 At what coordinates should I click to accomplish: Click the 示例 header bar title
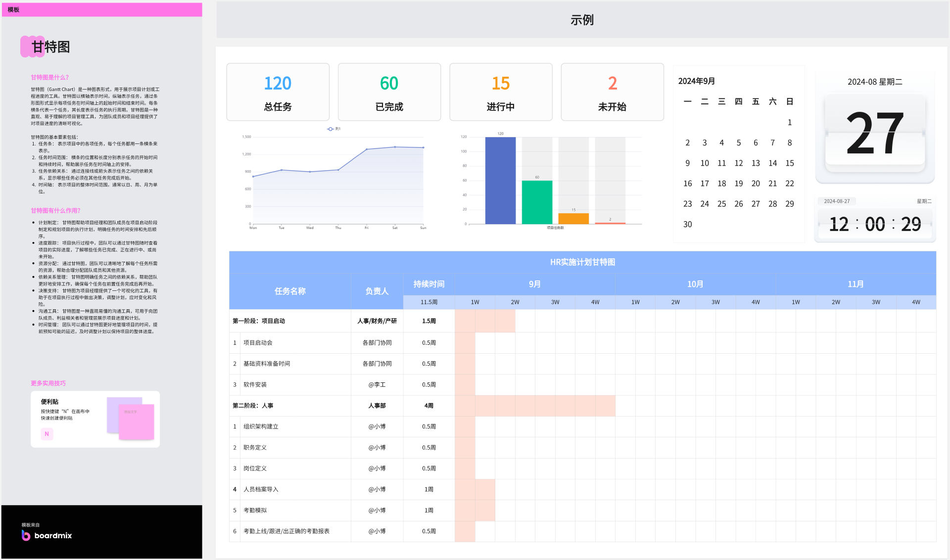pos(582,20)
